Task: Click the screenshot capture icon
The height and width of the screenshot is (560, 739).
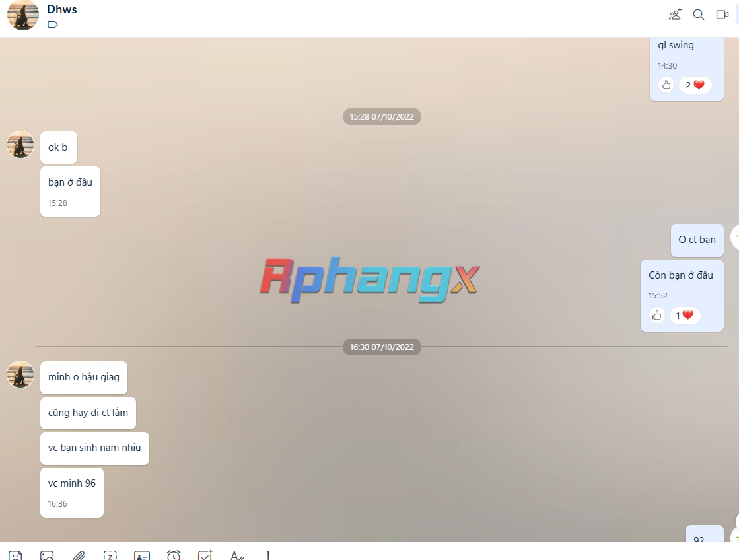Action: tap(110, 556)
